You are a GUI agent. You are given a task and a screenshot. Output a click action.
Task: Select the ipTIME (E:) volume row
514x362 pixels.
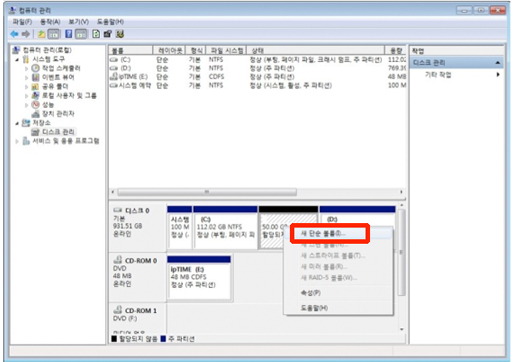click(x=258, y=77)
